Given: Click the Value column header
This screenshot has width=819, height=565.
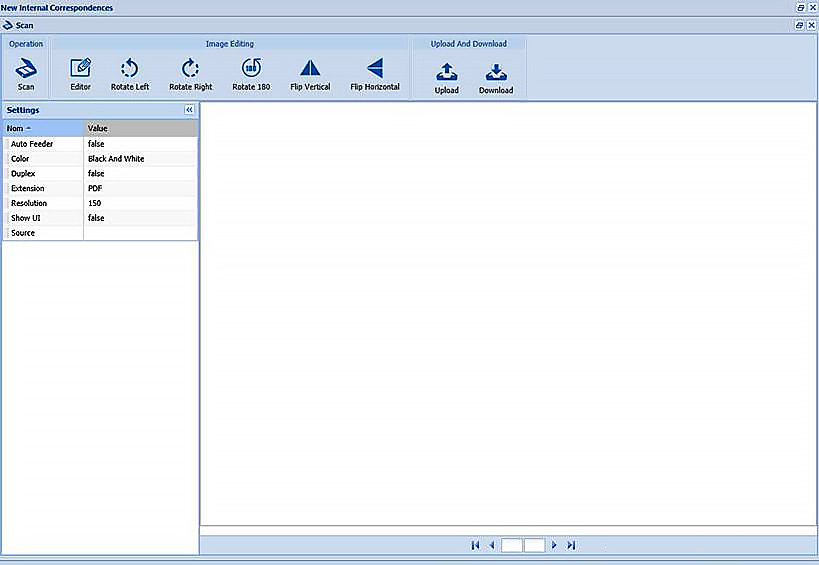Looking at the screenshot, I should 140,129.
